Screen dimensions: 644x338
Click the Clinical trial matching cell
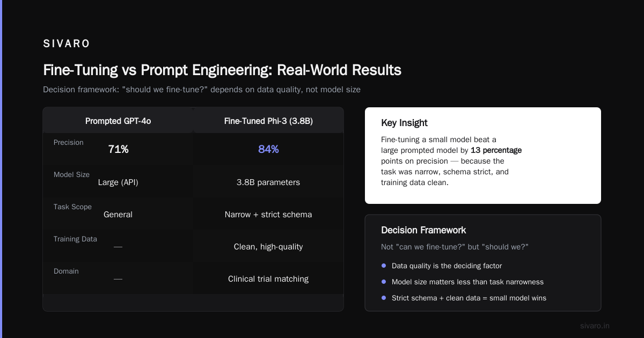point(268,279)
